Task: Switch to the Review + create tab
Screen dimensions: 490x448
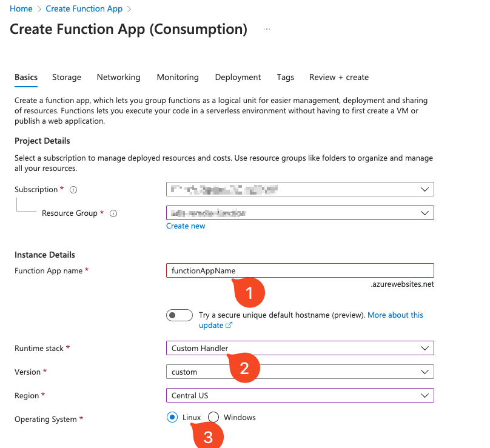Action: point(338,77)
